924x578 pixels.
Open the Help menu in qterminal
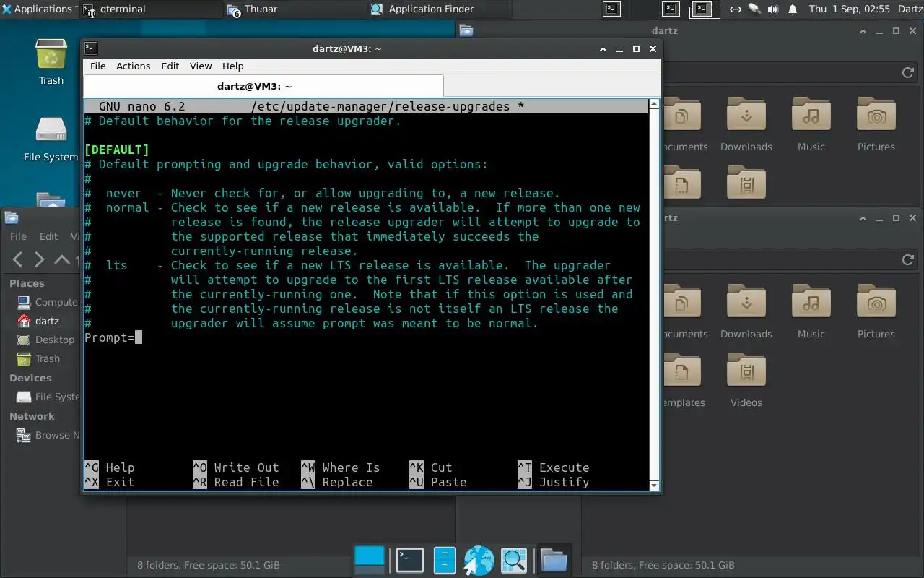pyautogui.click(x=232, y=66)
